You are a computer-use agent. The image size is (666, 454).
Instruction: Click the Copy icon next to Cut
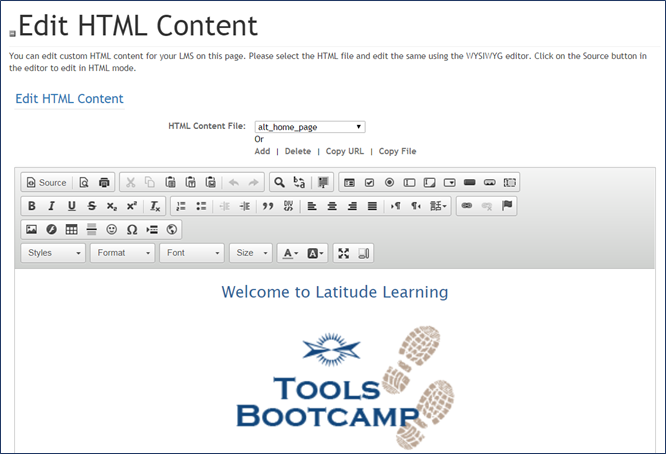tap(150, 182)
